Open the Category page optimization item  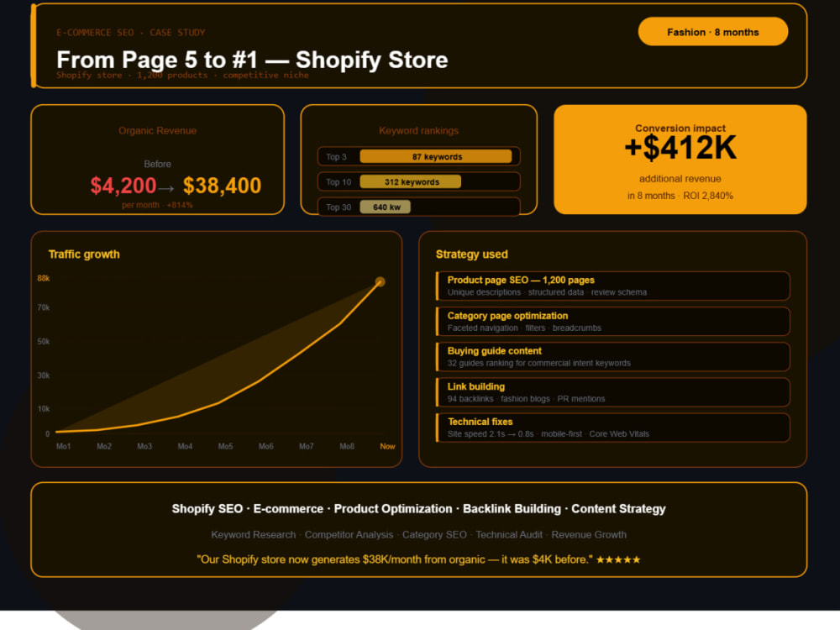pos(613,322)
